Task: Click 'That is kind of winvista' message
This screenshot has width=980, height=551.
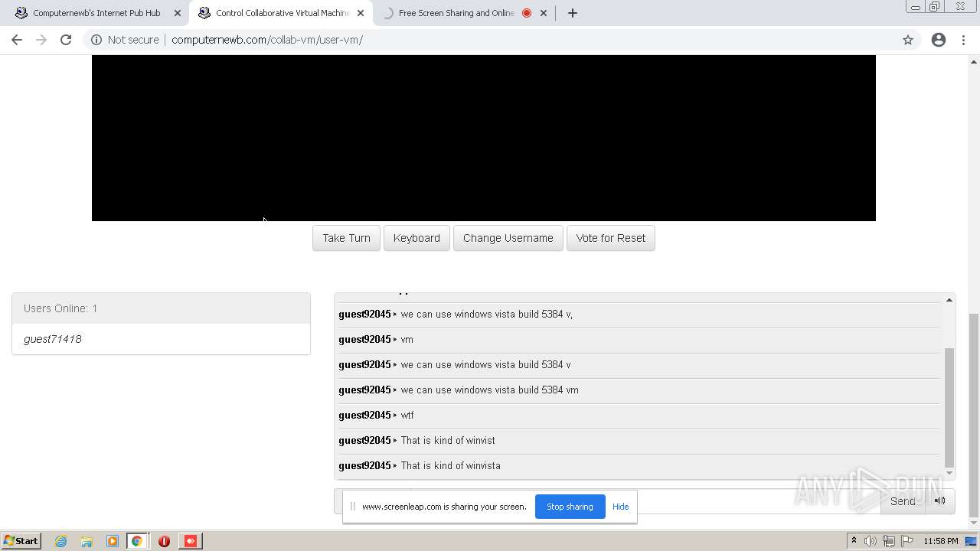Action: [450, 466]
